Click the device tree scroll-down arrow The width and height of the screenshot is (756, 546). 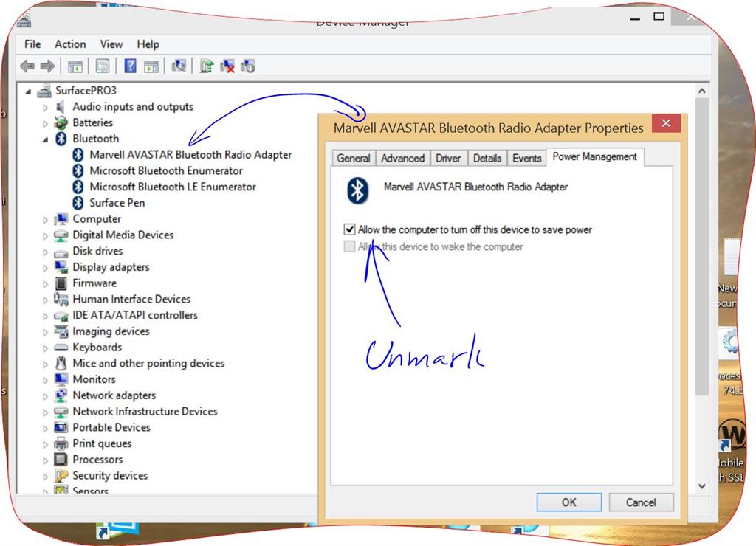click(702, 486)
